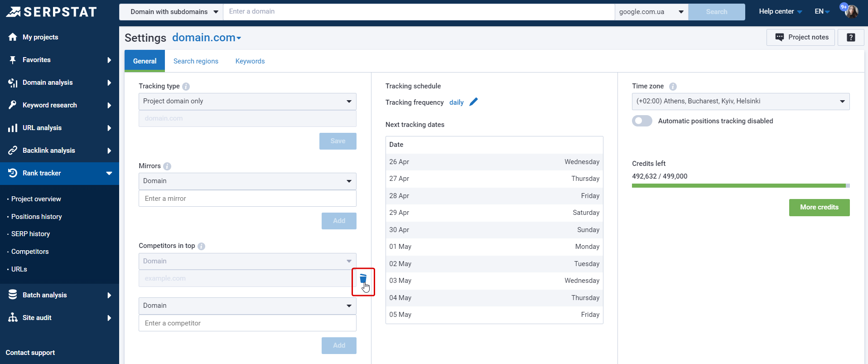Click the trash icon to delete competitor
This screenshot has height=364, width=868.
363,278
